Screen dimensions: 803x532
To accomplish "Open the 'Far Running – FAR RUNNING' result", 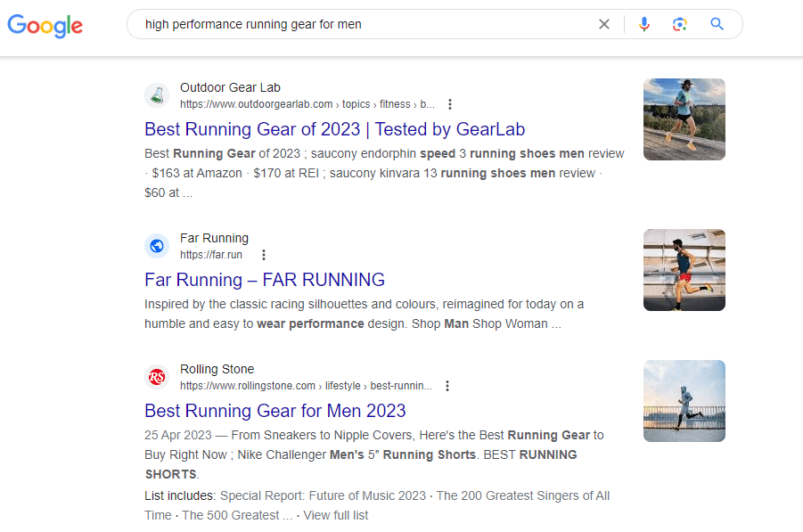I will pos(265,280).
